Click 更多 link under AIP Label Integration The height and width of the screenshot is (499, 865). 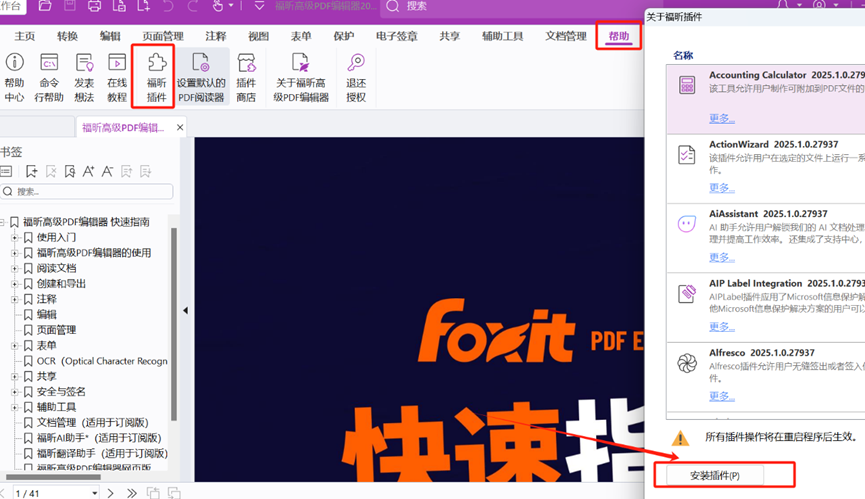[x=722, y=327]
